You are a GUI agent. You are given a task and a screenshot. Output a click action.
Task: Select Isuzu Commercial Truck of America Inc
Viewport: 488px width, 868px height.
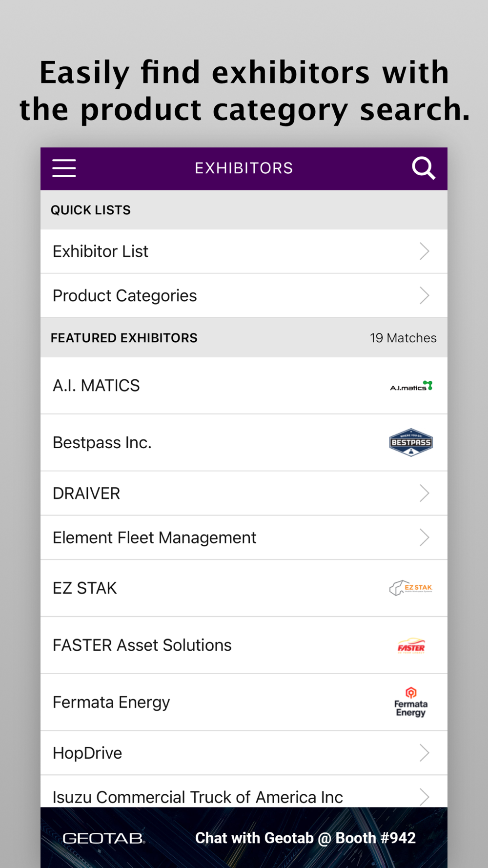coord(244,791)
